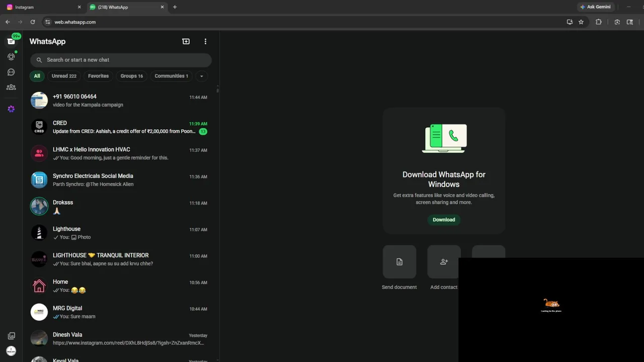Click the LHMC x Hello Innovation group avatar

(x=39, y=153)
